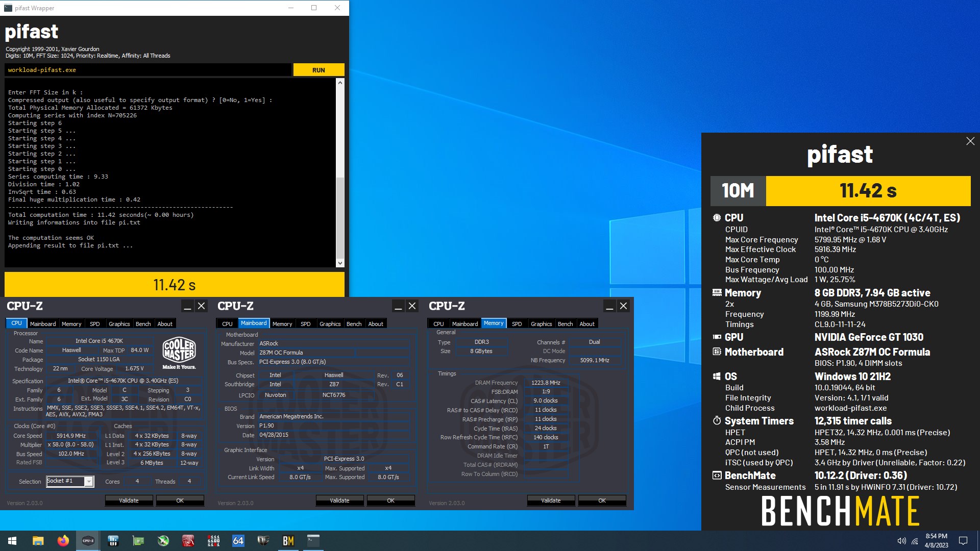Switch to CPU tab in CPU-Z Memory window
980x551 pixels.
tap(438, 324)
